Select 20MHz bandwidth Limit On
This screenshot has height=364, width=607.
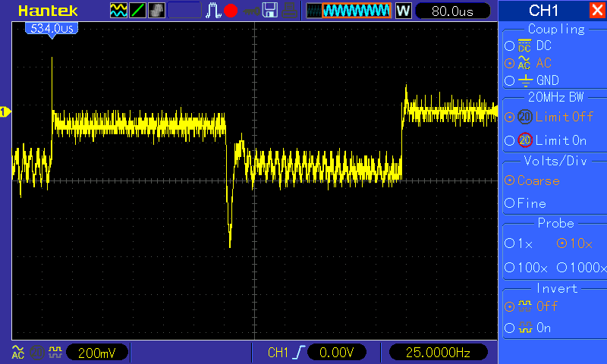point(546,140)
